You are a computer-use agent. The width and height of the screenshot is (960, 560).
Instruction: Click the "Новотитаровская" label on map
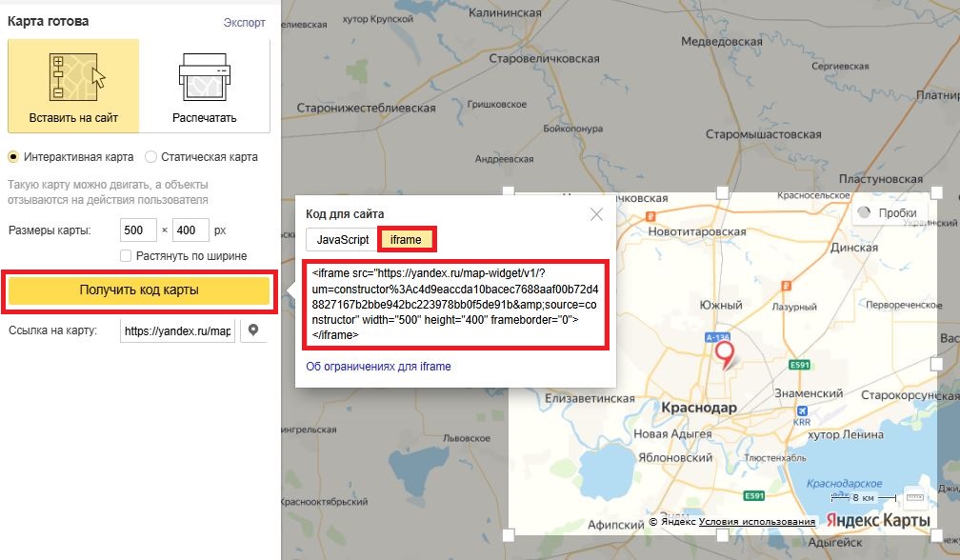(697, 232)
